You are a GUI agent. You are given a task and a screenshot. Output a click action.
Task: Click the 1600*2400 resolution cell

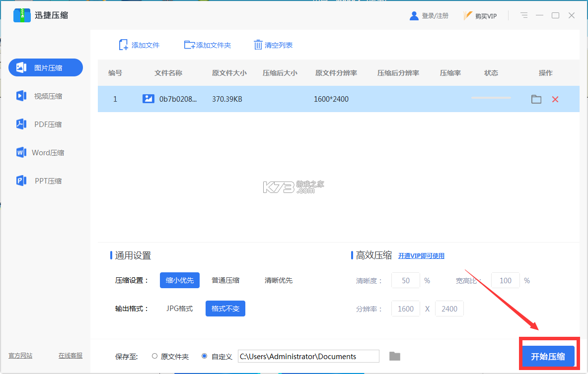[x=331, y=99]
